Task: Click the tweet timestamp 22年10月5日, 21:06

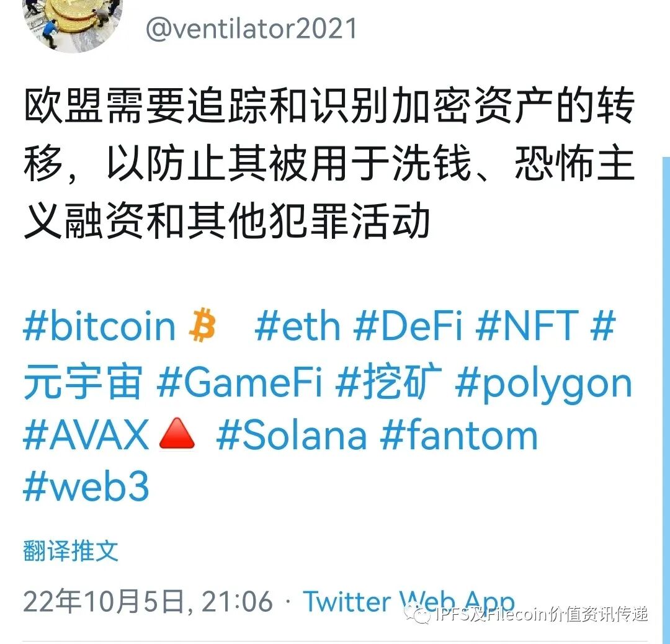Action: (x=148, y=601)
